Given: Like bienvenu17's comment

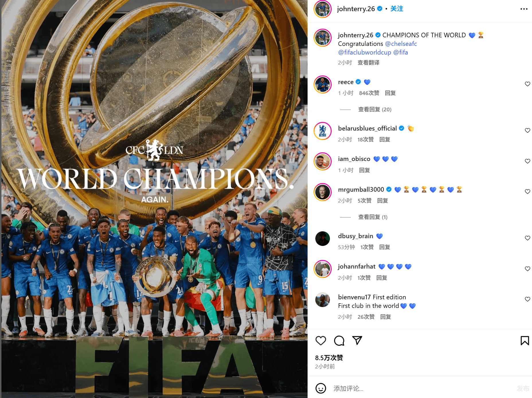Looking at the screenshot, I should (527, 299).
